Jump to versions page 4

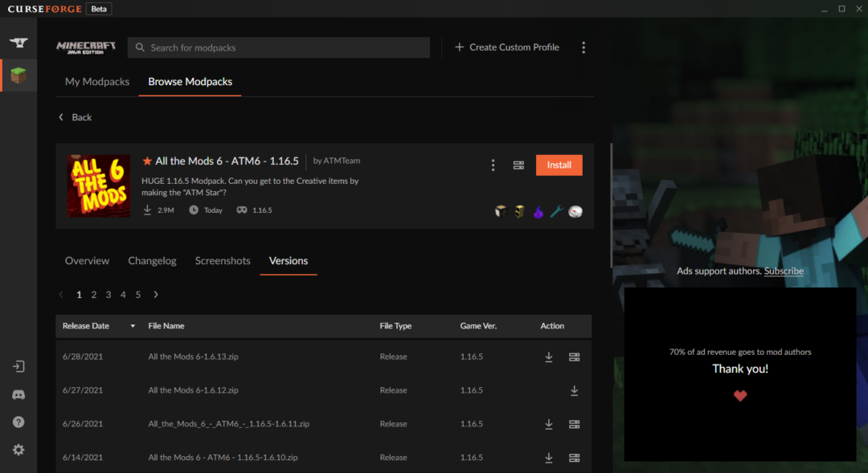123,295
